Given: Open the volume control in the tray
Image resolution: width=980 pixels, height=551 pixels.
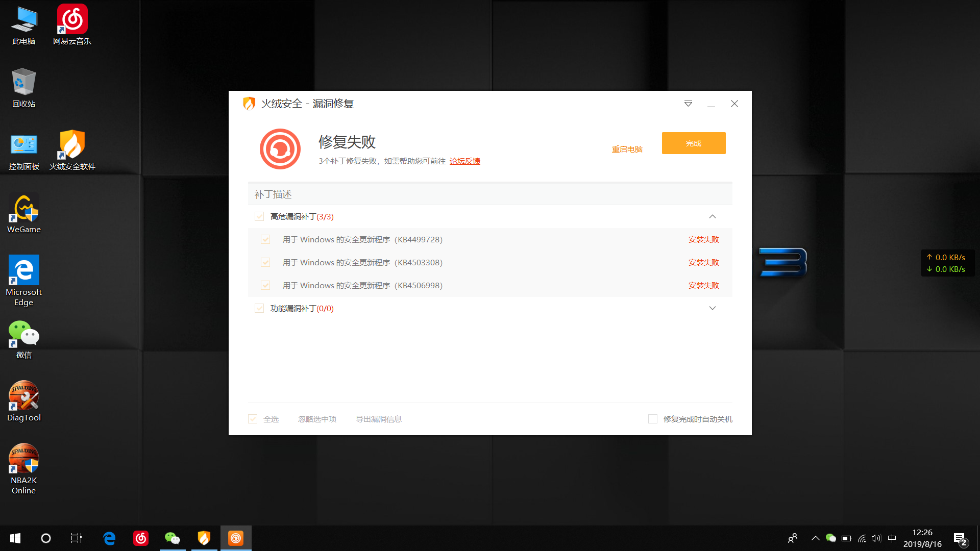Looking at the screenshot, I should (x=876, y=538).
